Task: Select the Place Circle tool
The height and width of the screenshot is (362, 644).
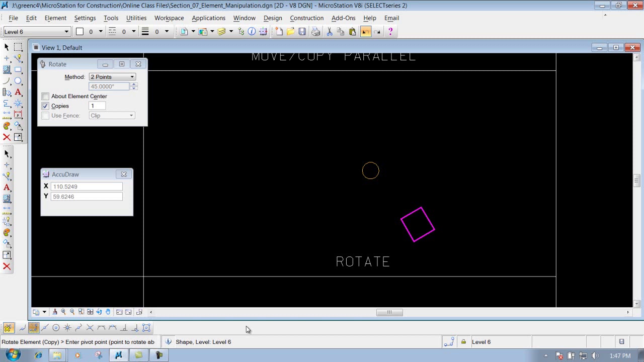Action: [x=18, y=81]
